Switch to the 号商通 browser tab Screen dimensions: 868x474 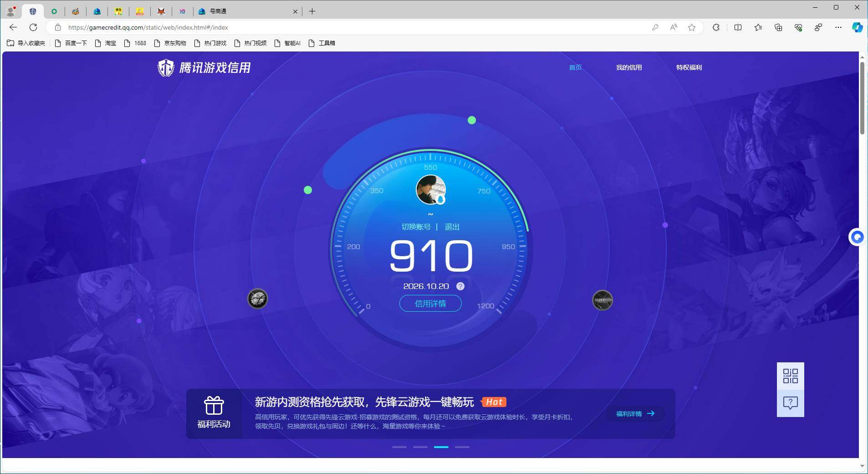coord(248,11)
